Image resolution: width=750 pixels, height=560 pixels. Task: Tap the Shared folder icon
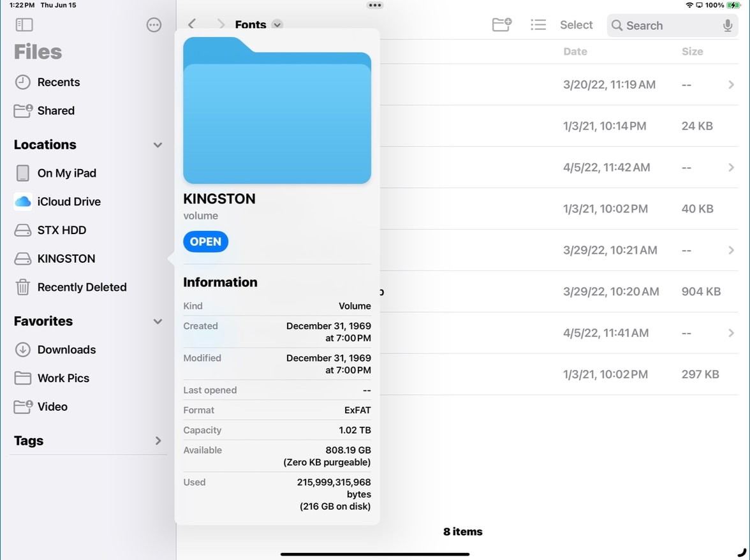pos(23,110)
